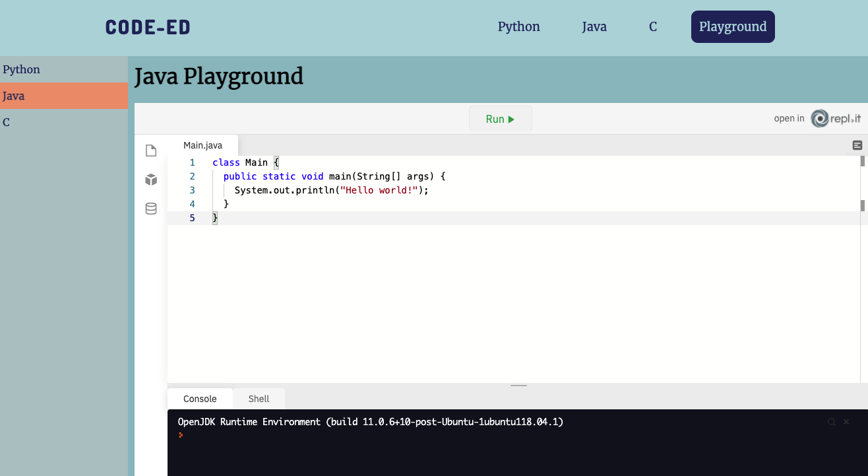The image size is (868, 476).
Task: Open the Java page in top navigation
Action: click(x=594, y=27)
